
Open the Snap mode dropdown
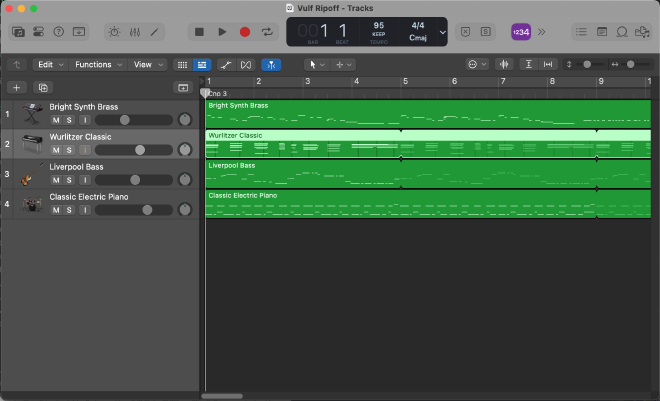click(477, 64)
